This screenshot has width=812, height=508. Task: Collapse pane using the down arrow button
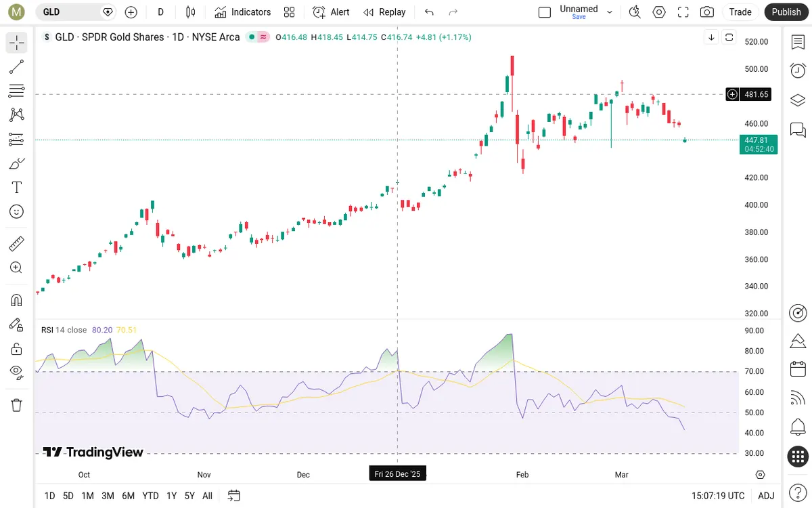tap(711, 37)
